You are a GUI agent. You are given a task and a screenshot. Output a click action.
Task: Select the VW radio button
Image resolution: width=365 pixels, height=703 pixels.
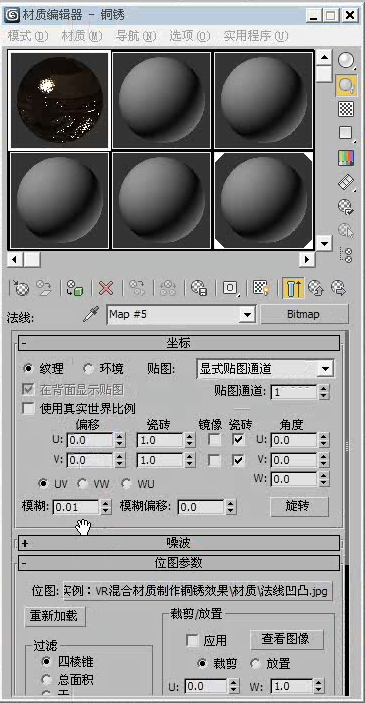coord(83,484)
